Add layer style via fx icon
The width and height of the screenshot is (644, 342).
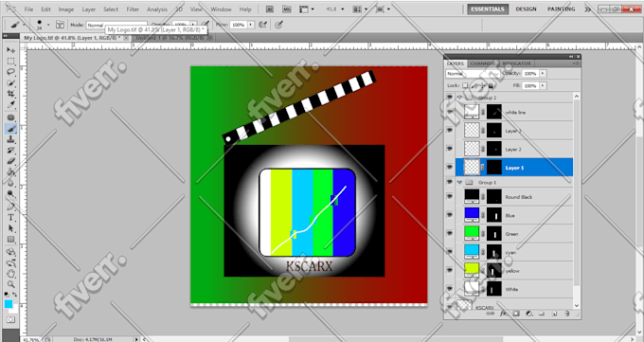(503, 314)
